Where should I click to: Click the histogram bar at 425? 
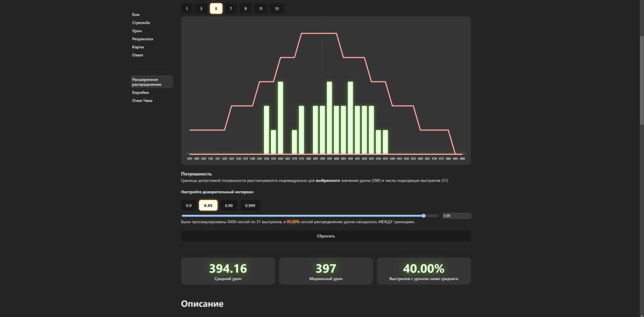click(371, 129)
